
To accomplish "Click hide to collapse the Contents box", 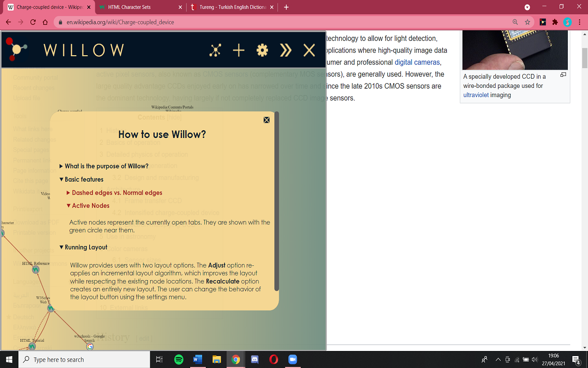I will pos(174,118).
